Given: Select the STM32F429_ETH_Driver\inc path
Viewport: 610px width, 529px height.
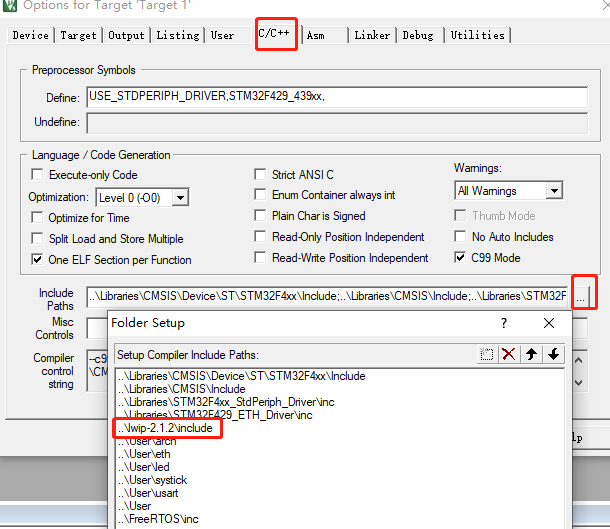Looking at the screenshot, I should click(x=340, y=415).
